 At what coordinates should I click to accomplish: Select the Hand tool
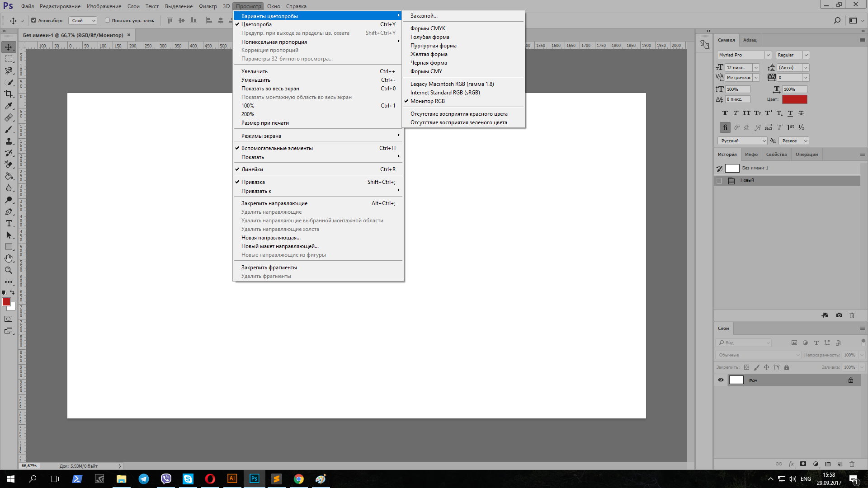pyautogui.click(x=9, y=258)
